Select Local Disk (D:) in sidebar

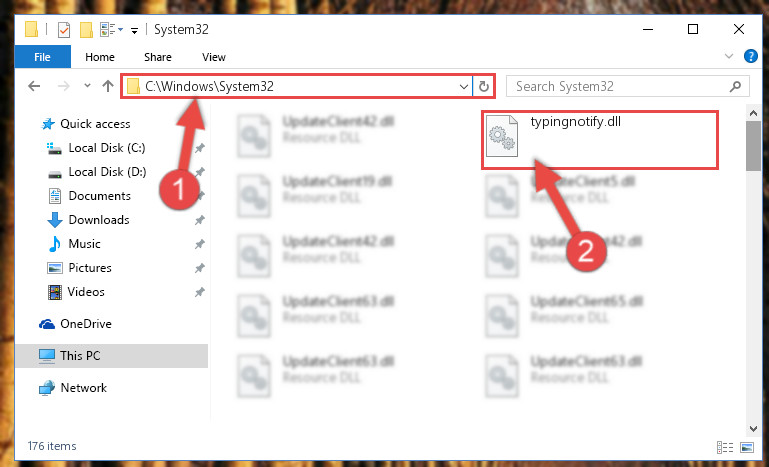click(x=107, y=172)
